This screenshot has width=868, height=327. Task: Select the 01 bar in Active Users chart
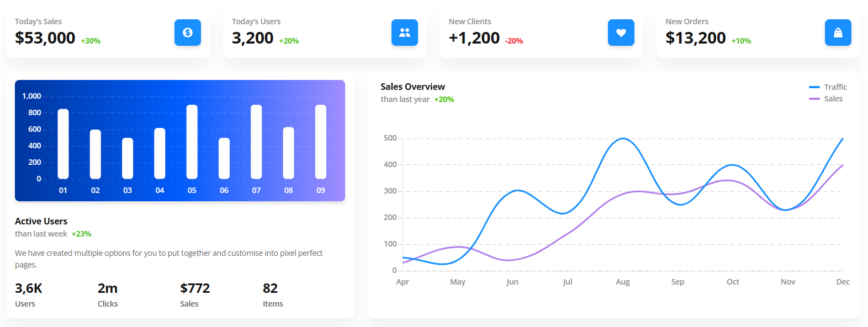(63, 143)
